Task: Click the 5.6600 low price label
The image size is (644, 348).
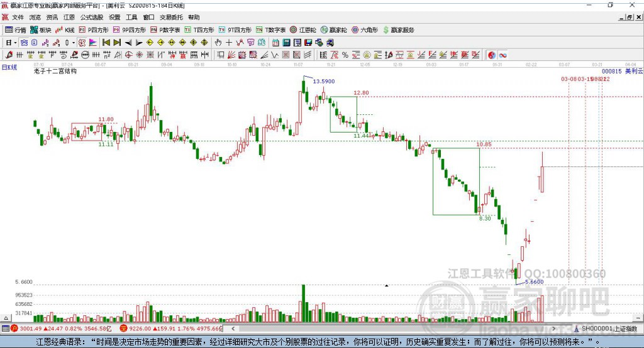Action: click(535, 282)
